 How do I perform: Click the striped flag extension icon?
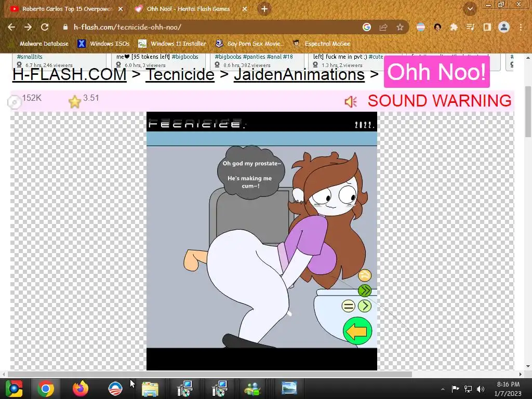click(421, 27)
